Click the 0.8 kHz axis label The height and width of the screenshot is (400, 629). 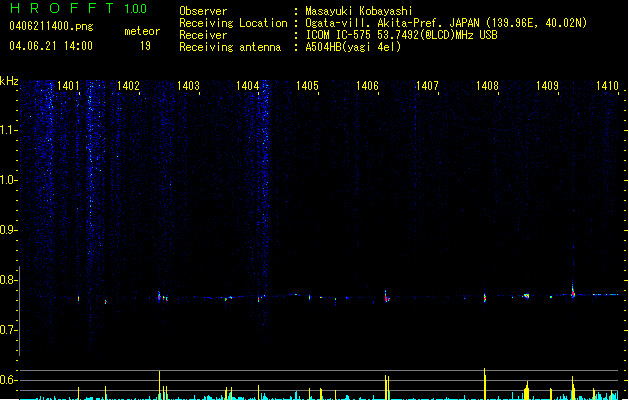9,280
